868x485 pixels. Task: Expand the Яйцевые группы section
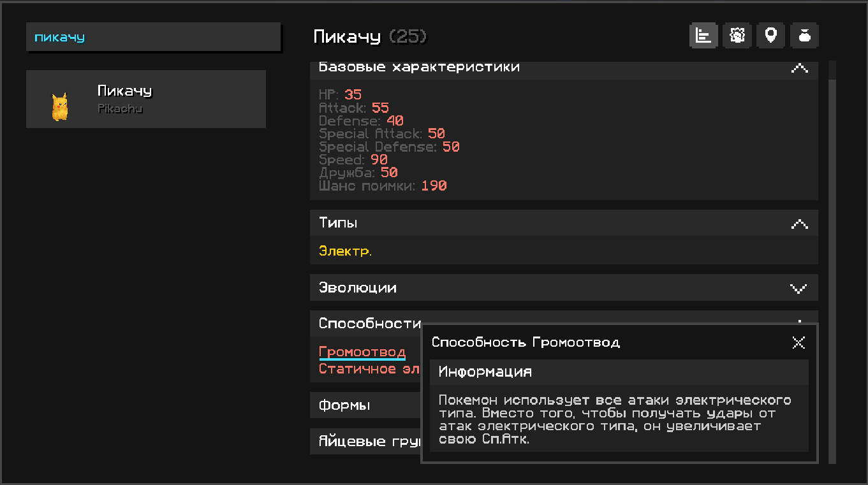tap(365, 442)
